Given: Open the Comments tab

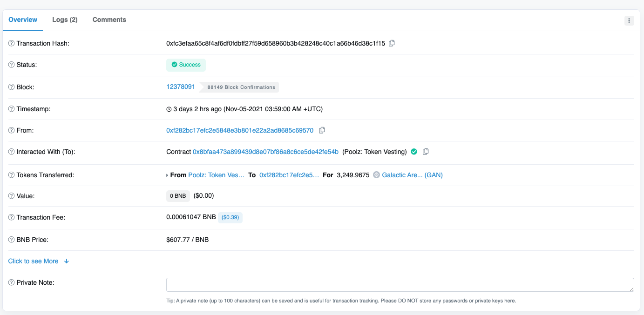Looking at the screenshot, I should click(109, 20).
